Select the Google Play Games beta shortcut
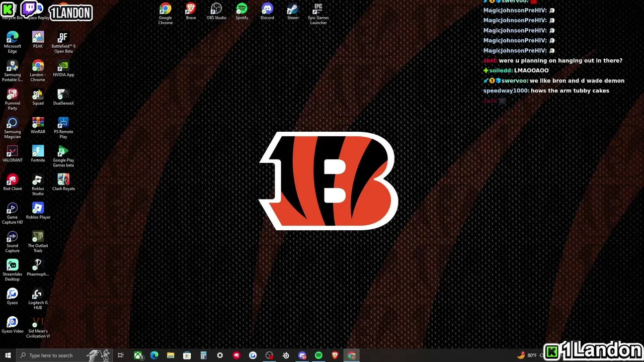 [x=63, y=156]
